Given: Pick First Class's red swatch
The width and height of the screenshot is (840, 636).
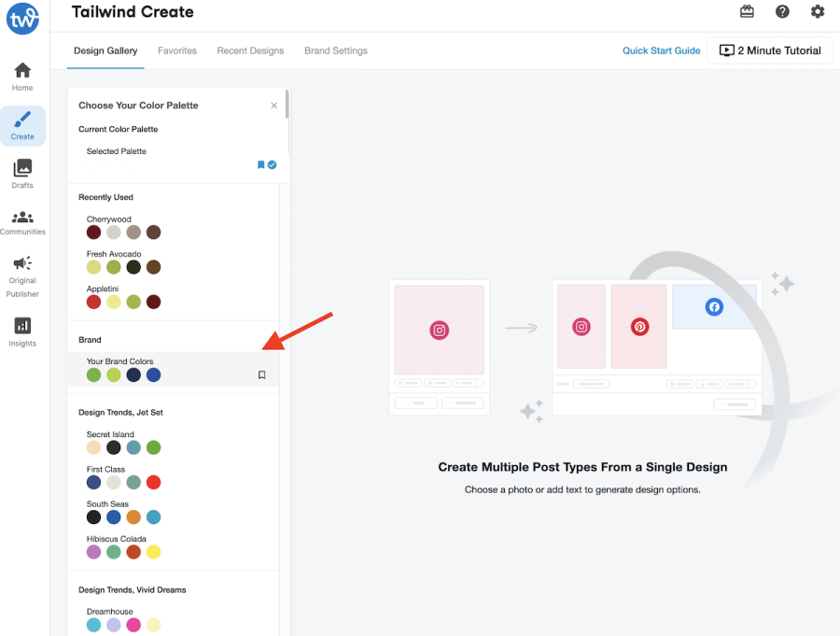Looking at the screenshot, I should 154,482.
